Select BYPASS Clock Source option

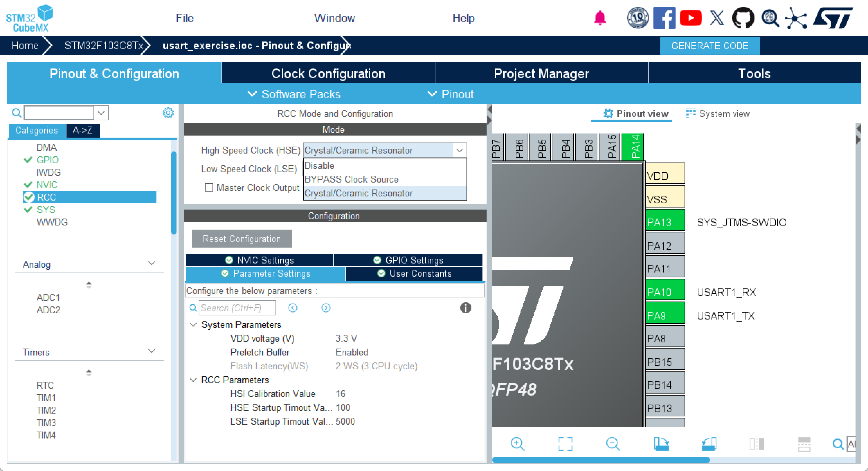[x=351, y=179]
